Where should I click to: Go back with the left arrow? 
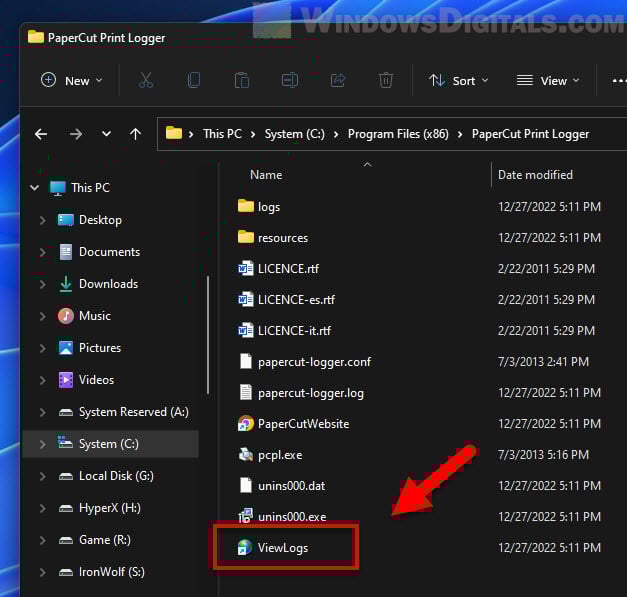pos(41,134)
